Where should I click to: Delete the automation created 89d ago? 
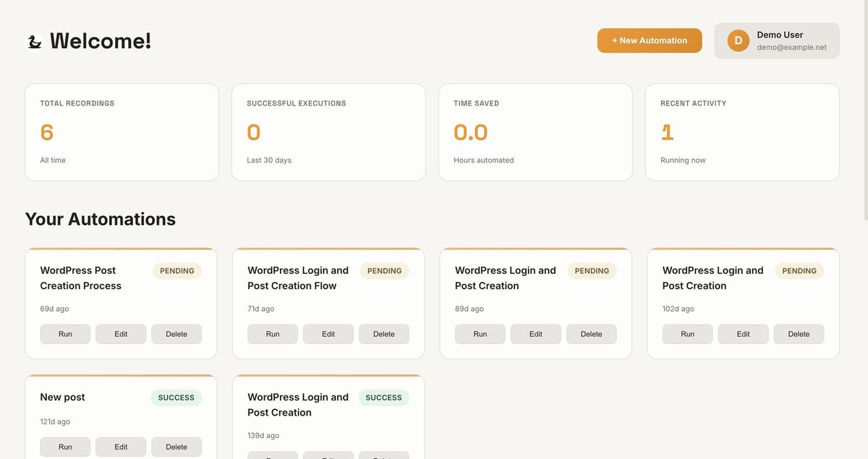click(592, 334)
